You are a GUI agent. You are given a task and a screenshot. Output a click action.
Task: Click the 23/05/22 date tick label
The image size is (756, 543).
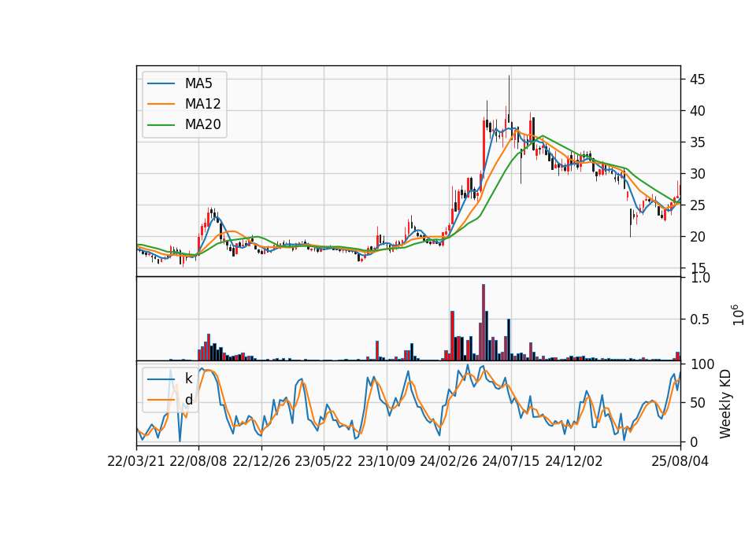coord(324,461)
